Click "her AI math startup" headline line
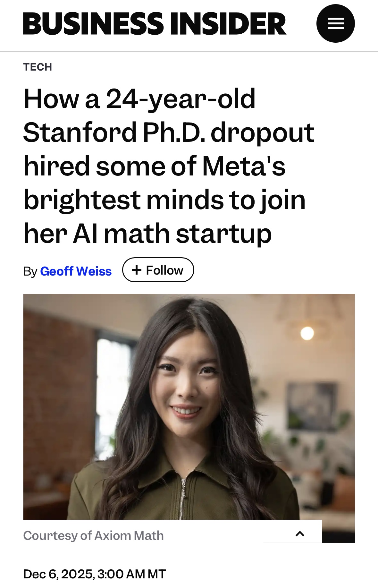 (x=147, y=234)
